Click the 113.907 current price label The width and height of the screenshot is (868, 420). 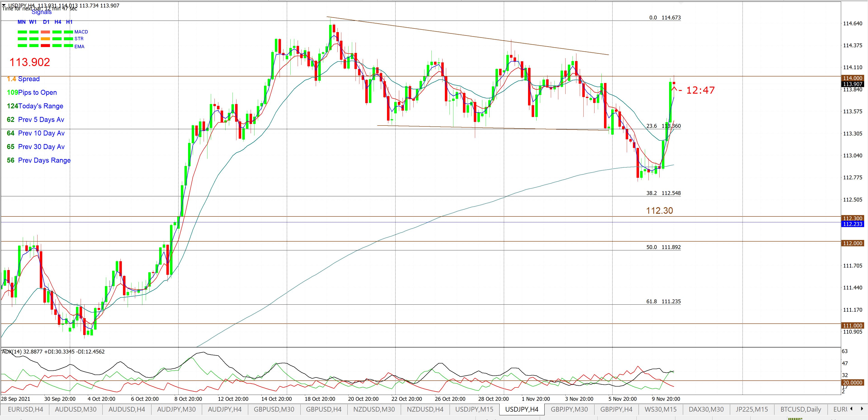pyautogui.click(x=852, y=84)
